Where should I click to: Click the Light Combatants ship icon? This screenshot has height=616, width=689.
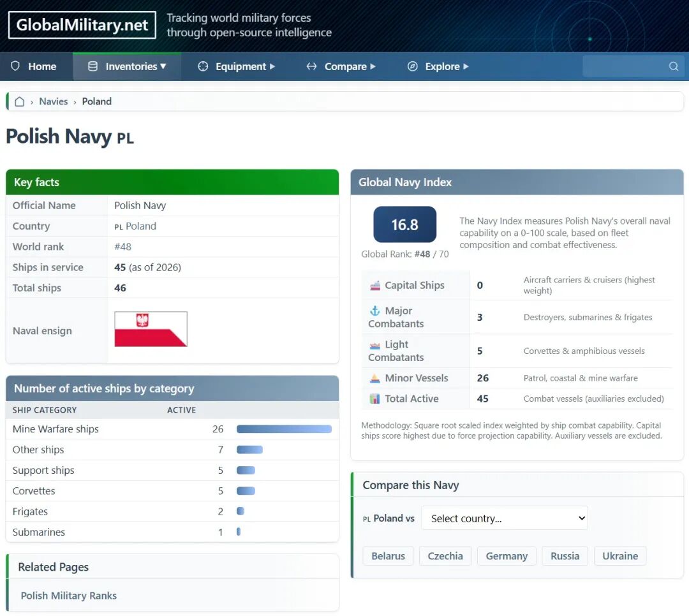tap(375, 345)
